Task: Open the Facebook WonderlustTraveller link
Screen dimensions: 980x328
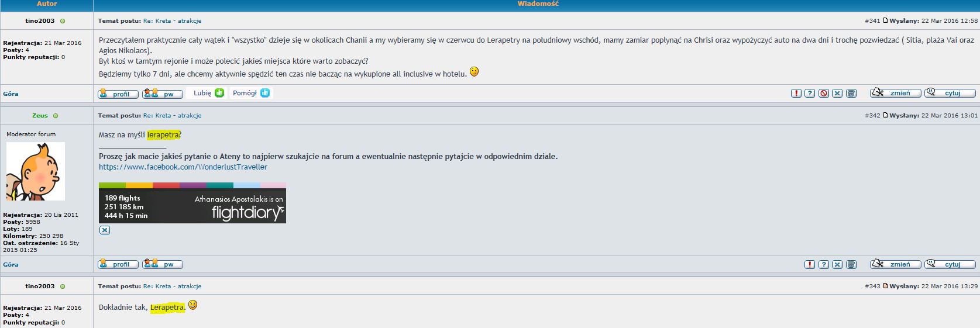Action: point(183,167)
